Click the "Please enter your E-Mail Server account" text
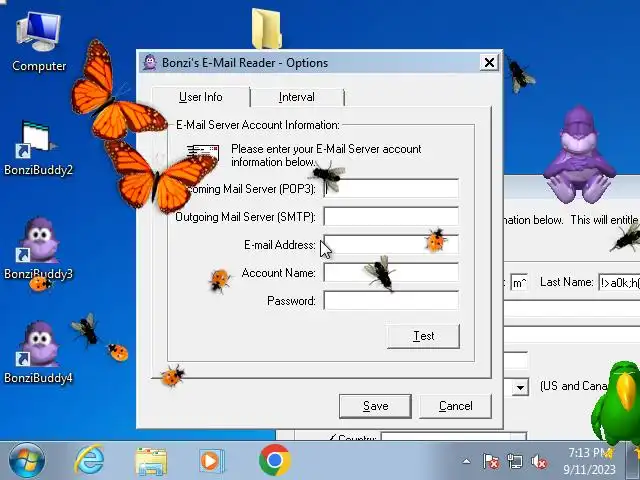 (326, 149)
